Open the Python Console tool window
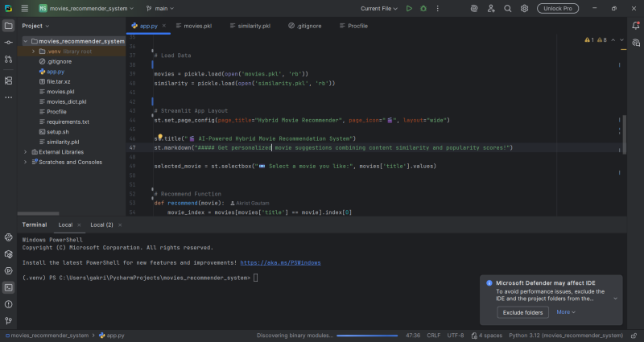 (x=8, y=238)
